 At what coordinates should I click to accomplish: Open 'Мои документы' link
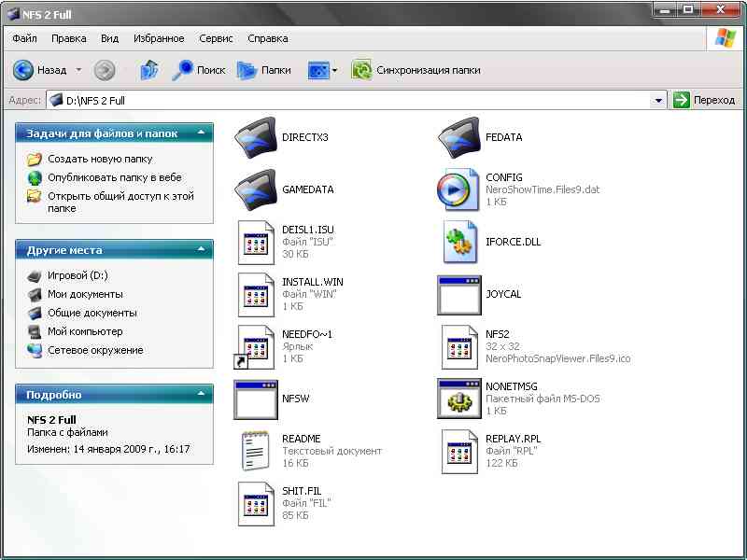pos(85,294)
